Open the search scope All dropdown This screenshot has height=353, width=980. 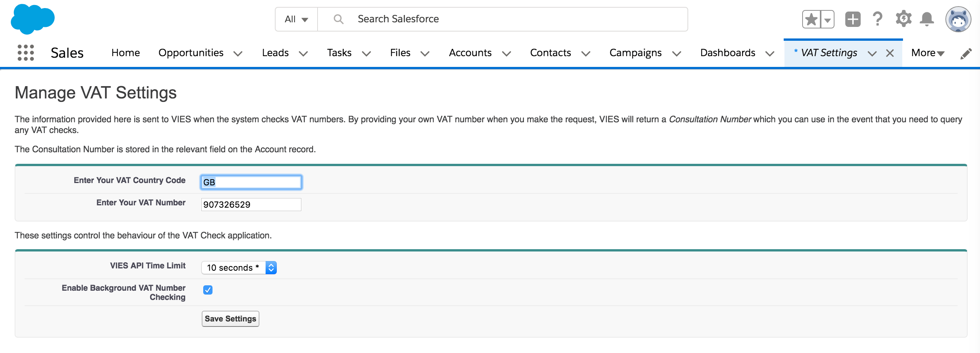[296, 18]
